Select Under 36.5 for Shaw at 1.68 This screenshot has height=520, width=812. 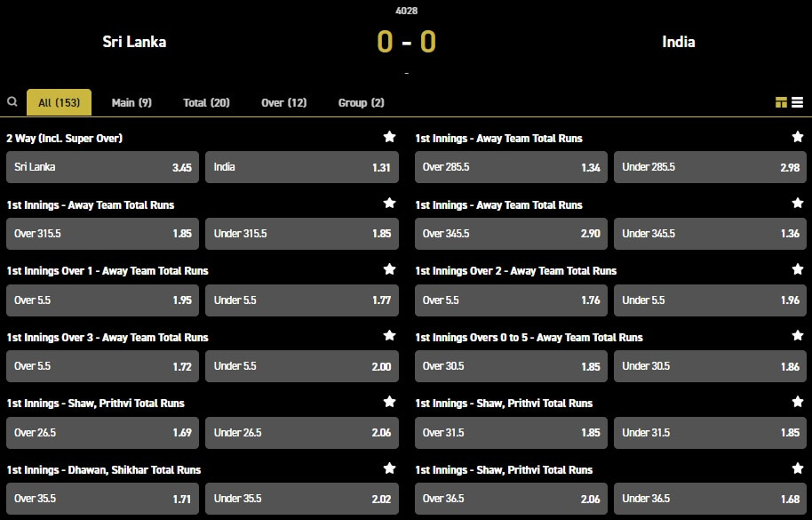point(711,499)
